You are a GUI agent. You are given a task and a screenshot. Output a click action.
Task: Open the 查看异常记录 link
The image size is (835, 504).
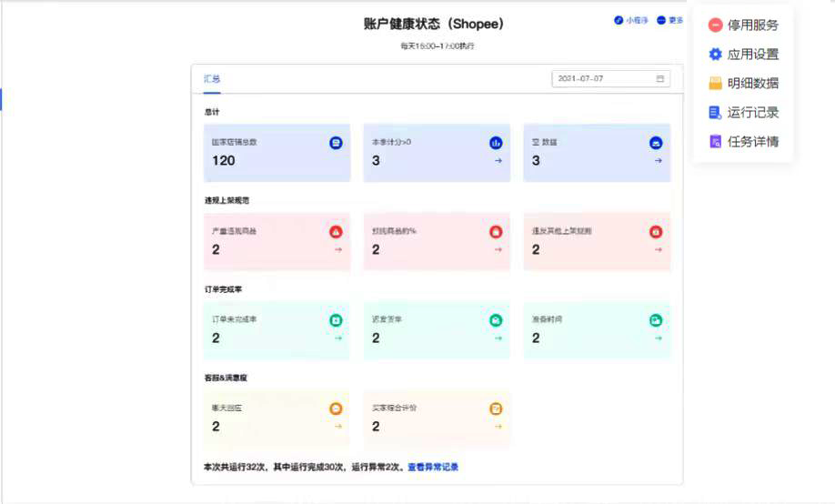[433, 468]
